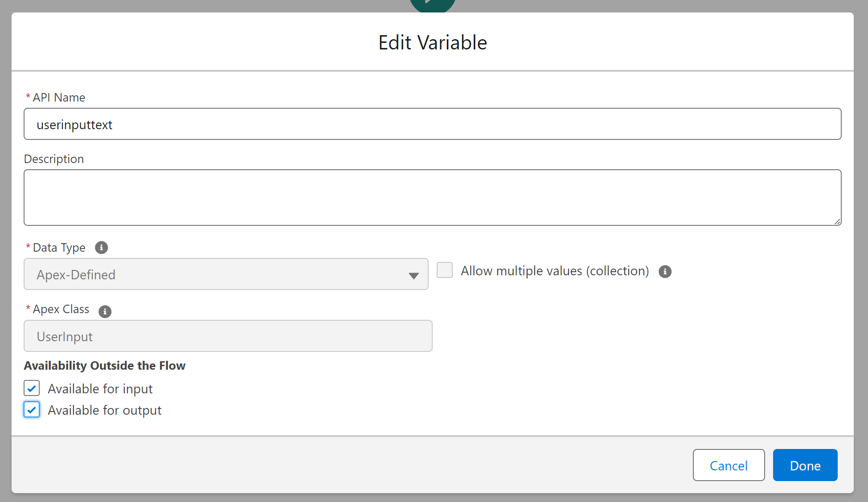
Task: Click Done to save the variable
Action: pos(805,465)
